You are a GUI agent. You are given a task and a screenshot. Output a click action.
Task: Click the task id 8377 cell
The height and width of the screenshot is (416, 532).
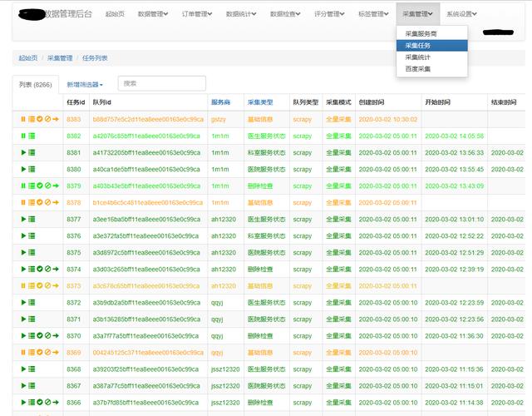point(74,219)
